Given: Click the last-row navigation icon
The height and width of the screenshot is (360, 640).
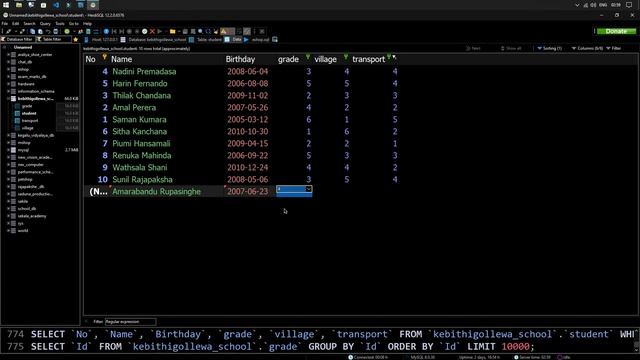Looking at the screenshot, I should click(122, 31).
